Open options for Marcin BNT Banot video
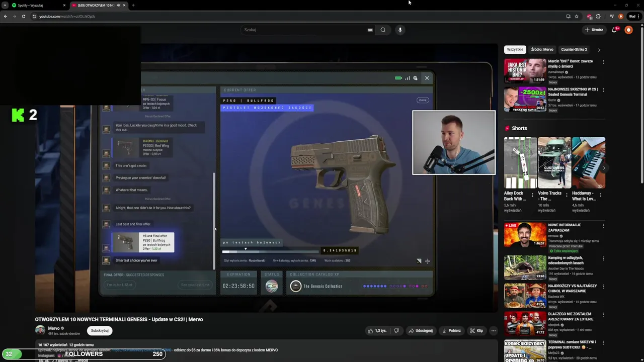This screenshot has width=644, height=362. click(x=603, y=62)
